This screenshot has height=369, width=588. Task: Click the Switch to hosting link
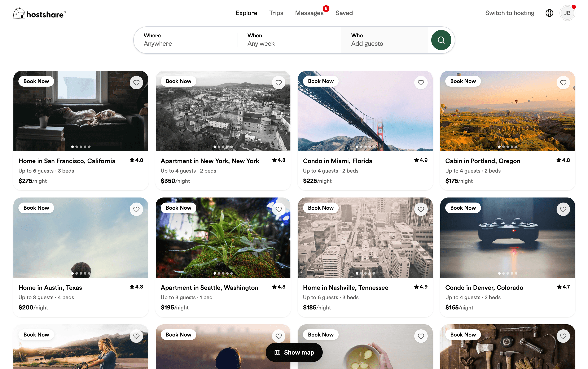509,13
